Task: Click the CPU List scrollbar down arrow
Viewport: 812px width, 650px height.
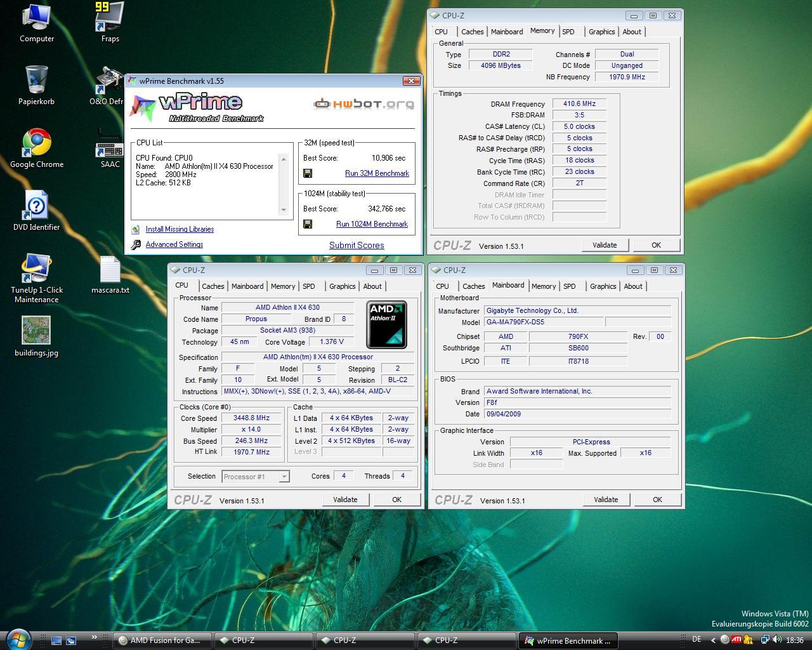Action: (x=284, y=210)
